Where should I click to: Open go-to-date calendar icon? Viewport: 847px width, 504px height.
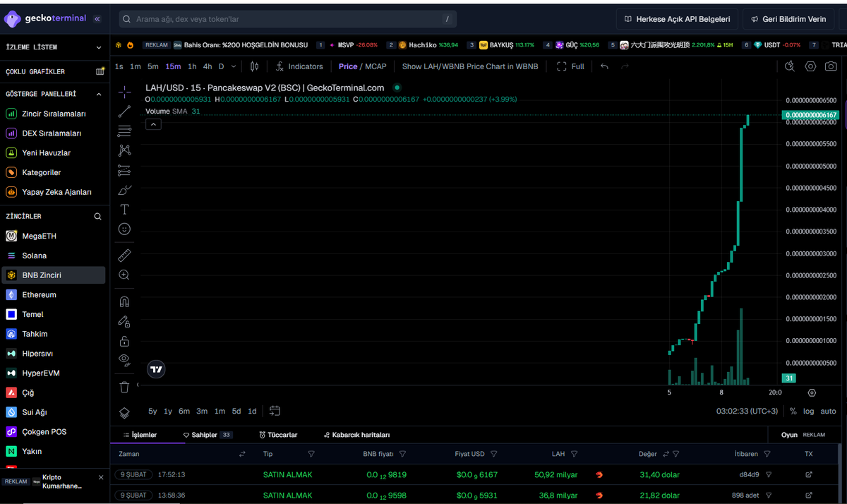(x=275, y=411)
